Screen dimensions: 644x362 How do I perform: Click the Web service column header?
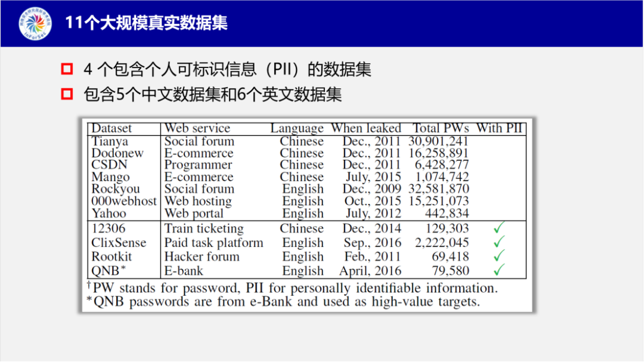tap(197, 128)
